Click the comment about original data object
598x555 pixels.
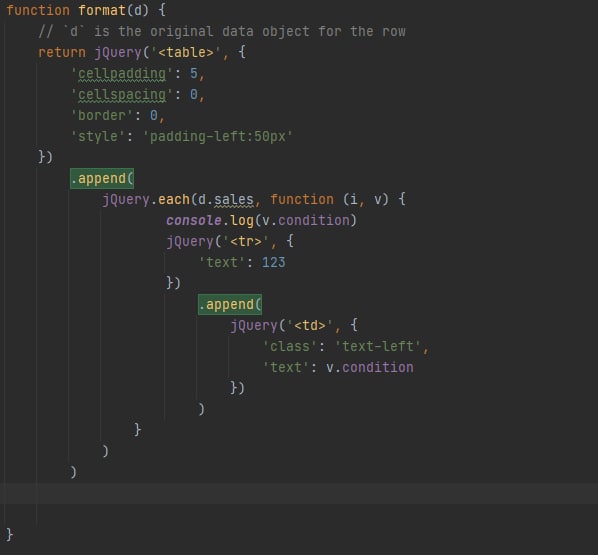[x=222, y=31]
